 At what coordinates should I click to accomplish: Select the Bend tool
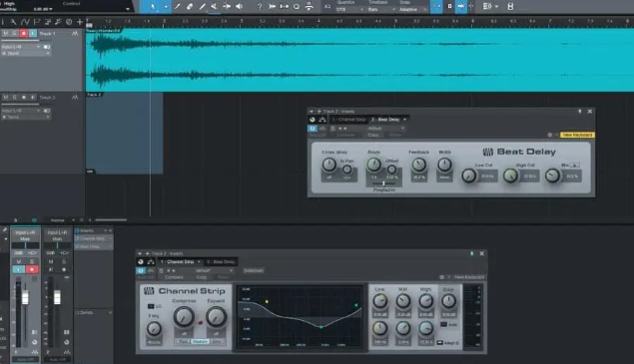(x=227, y=6)
